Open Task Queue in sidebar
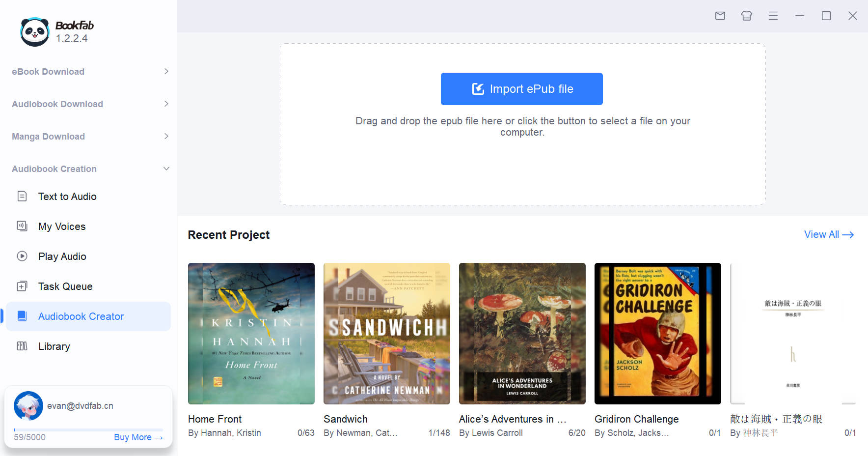This screenshot has width=868, height=456. [x=65, y=286]
